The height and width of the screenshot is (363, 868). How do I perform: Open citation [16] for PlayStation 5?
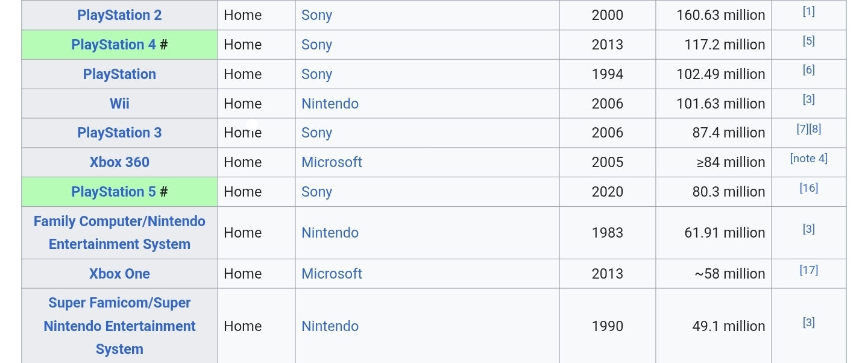coord(808,188)
